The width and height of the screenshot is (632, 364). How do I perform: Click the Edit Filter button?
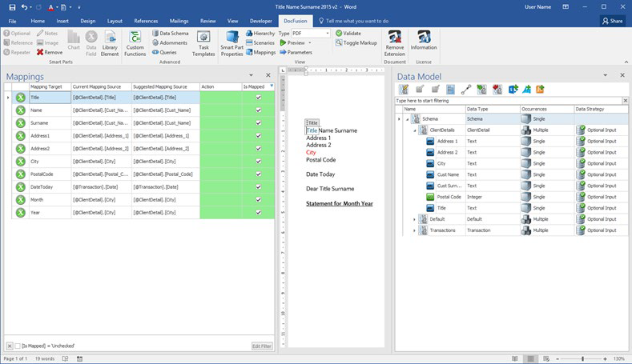[x=262, y=346]
